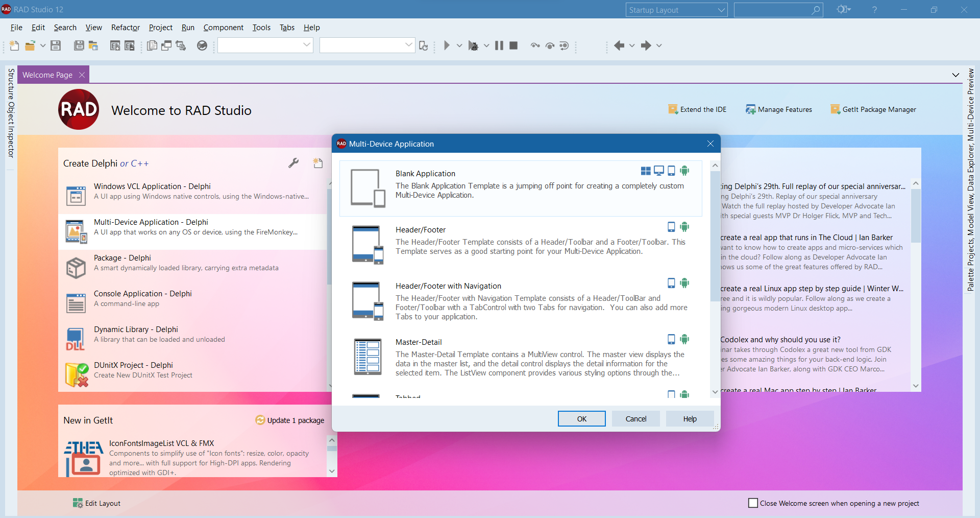Expand the Startup Layout dropdown
Screen dimensions: 980x518
721,10
